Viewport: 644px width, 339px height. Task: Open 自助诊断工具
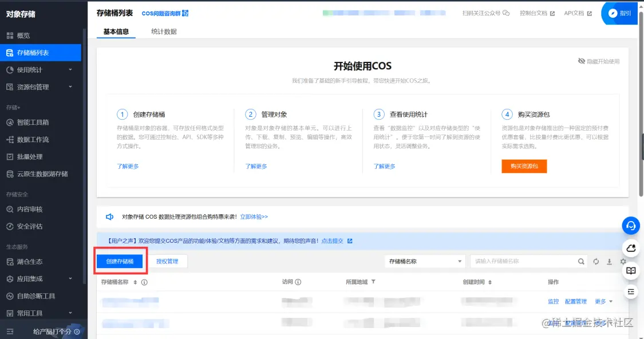coord(35,296)
